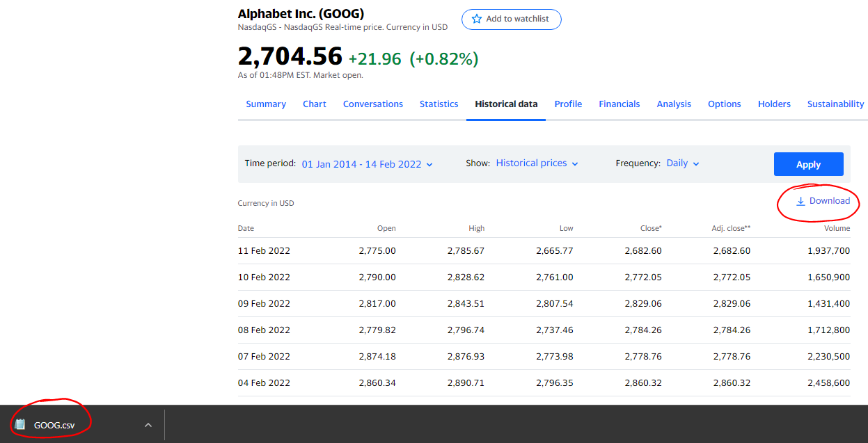Select the 09 Feb 2022 date cell
868x443 pixels.
(264, 304)
